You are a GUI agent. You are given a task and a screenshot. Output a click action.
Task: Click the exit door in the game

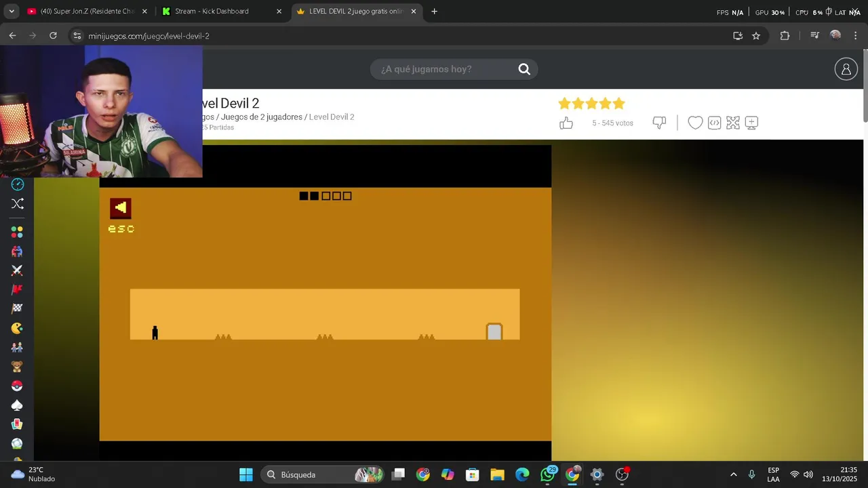click(x=494, y=331)
